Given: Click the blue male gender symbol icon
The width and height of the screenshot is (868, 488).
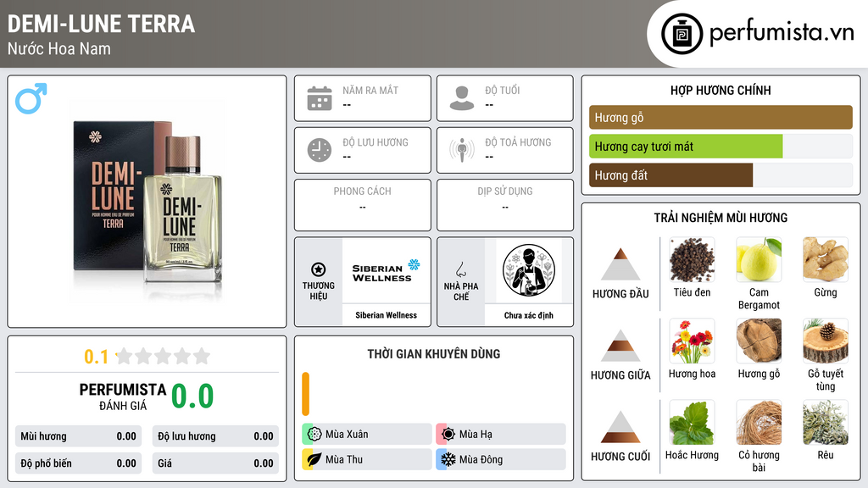Looking at the screenshot, I should (x=31, y=98).
